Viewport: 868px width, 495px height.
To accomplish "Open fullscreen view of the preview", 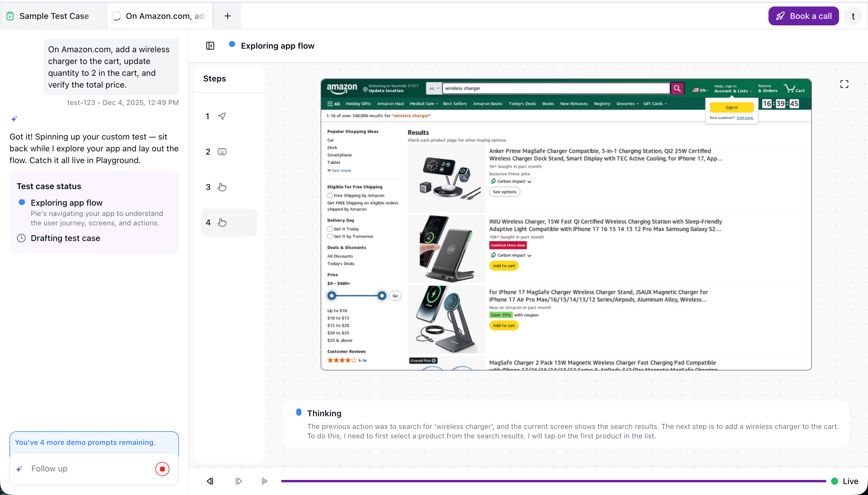I will [x=844, y=84].
